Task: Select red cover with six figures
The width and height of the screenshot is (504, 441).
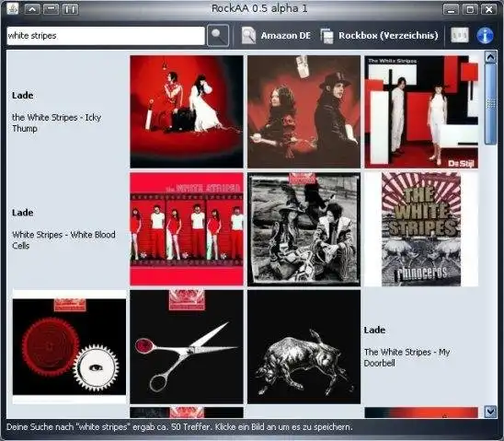Action: pyautogui.click(x=187, y=229)
